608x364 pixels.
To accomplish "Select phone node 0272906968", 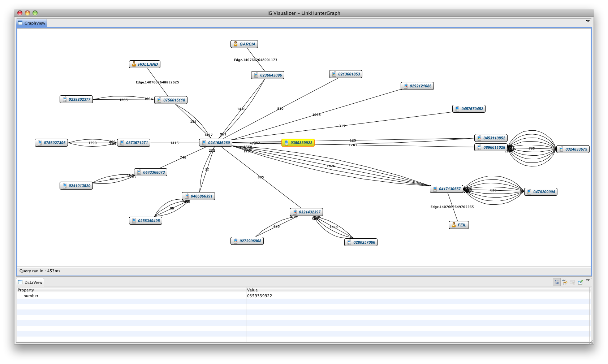I will tap(247, 241).
